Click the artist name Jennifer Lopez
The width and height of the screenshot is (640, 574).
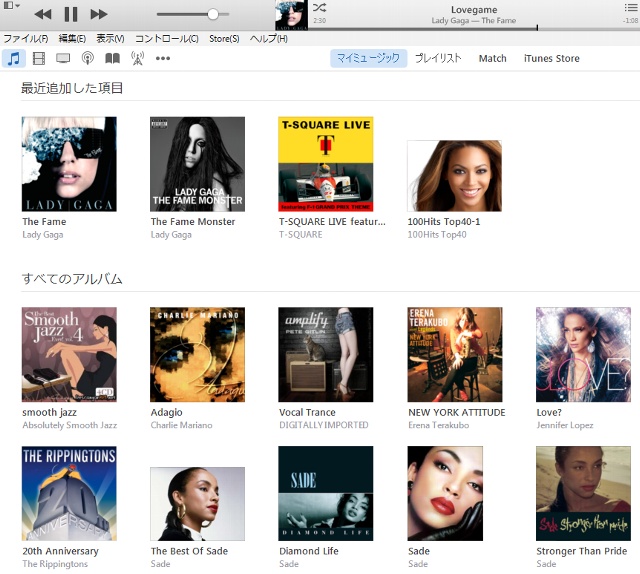[x=564, y=425]
